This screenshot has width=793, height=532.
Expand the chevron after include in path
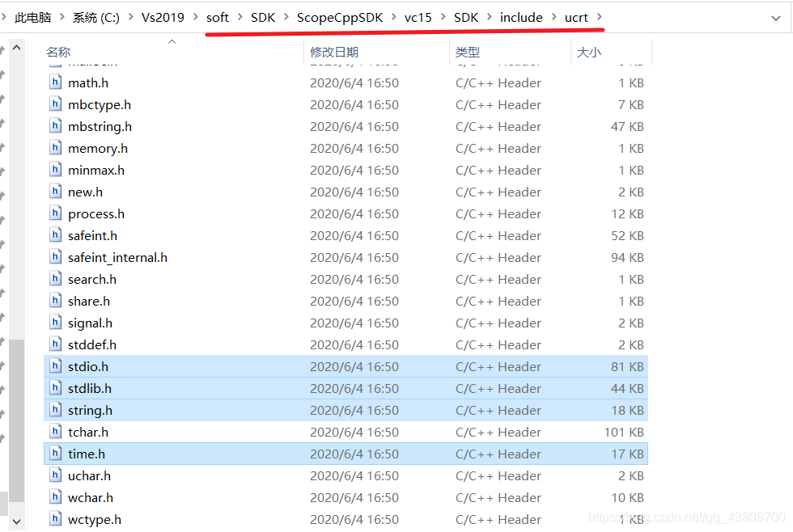pyautogui.click(x=553, y=17)
